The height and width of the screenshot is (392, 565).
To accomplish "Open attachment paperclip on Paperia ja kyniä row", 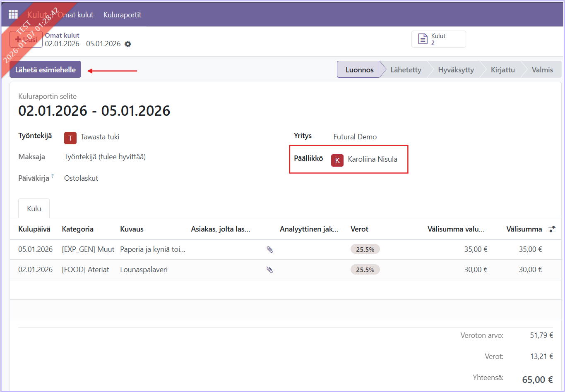I will pos(269,250).
